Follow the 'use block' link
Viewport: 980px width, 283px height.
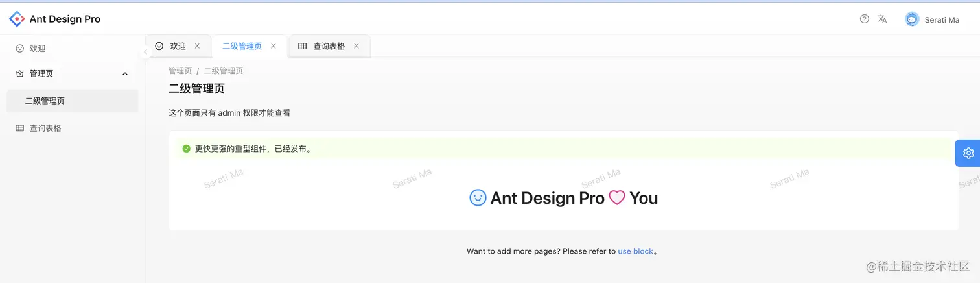(636, 251)
